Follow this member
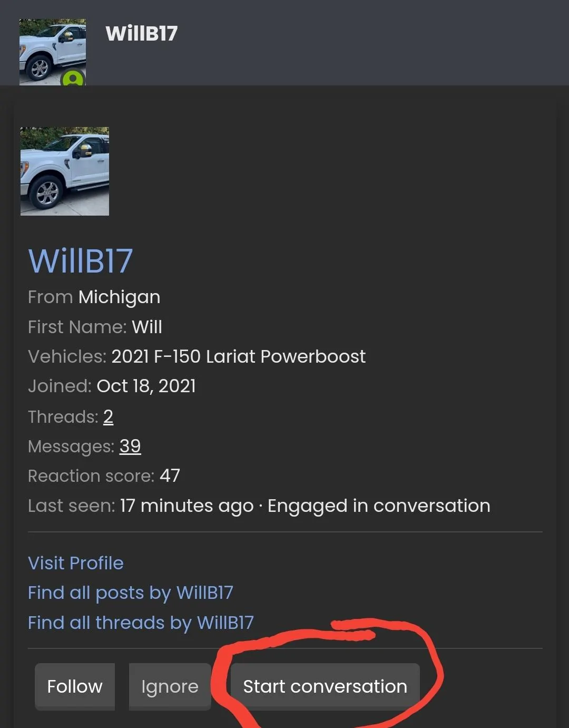The width and height of the screenshot is (569, 728). [x=75, y=686]
